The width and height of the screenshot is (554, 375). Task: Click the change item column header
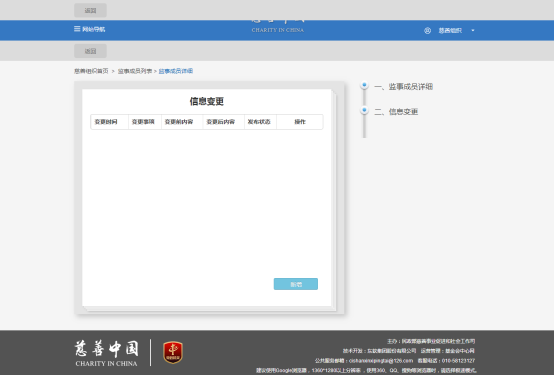coord(143,122)
